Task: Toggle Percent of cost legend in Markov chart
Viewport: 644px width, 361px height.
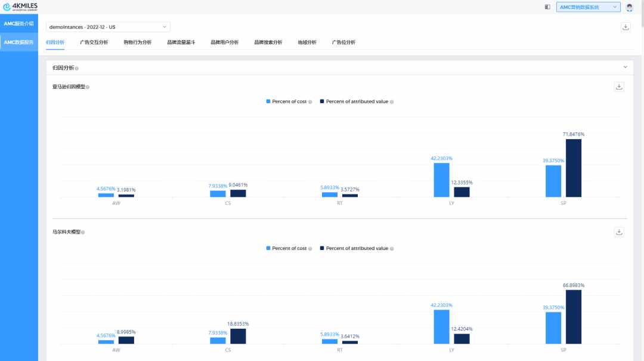Action: click(286, 248)
